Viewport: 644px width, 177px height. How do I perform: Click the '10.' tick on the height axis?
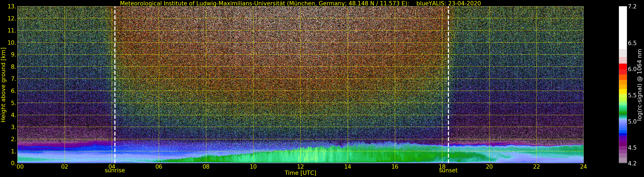pos(12,43)
